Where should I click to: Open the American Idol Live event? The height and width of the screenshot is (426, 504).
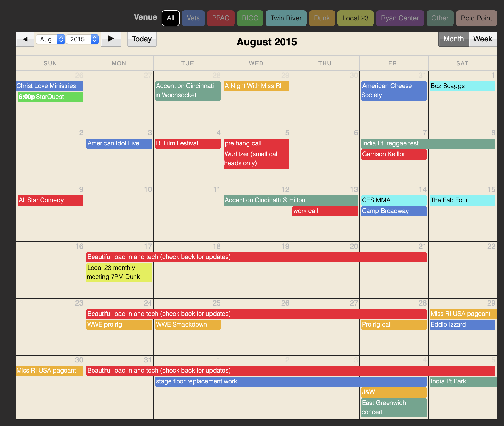tap(119, 143)
